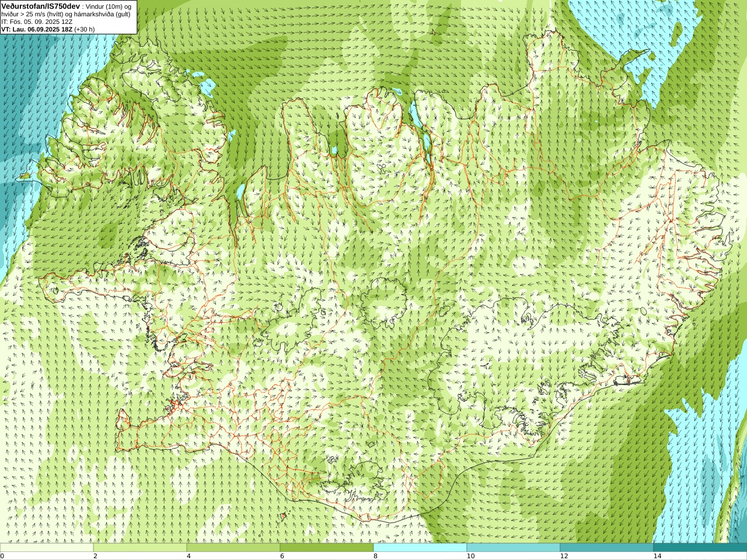Click the legend value label '14'
Image resolution: width=747 pixels, height=560 pixels.
(657, 556)
